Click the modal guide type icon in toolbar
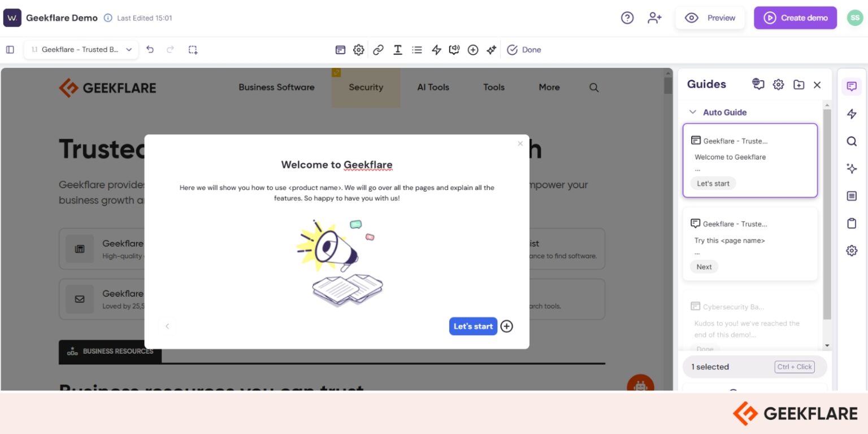 (340, 50)
